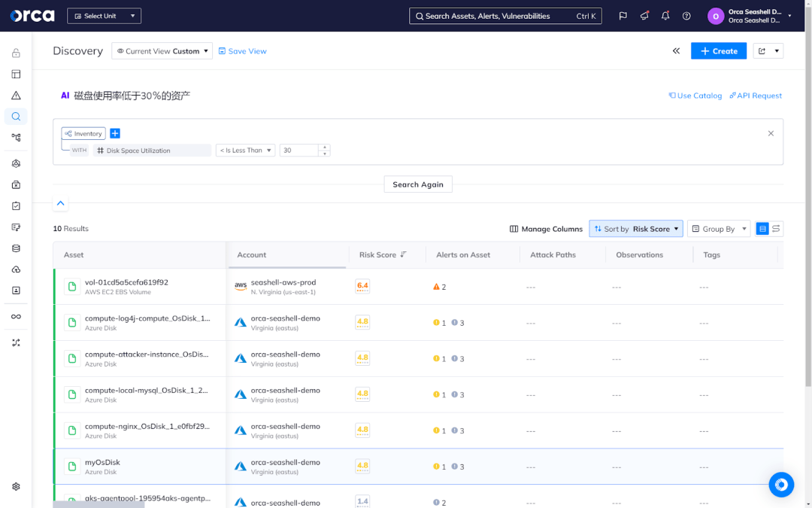Image resolution: width=812 pixels, height=508 pixels.
Task: Open the settings gear in sidebar
Action: [x=16, y=487]
